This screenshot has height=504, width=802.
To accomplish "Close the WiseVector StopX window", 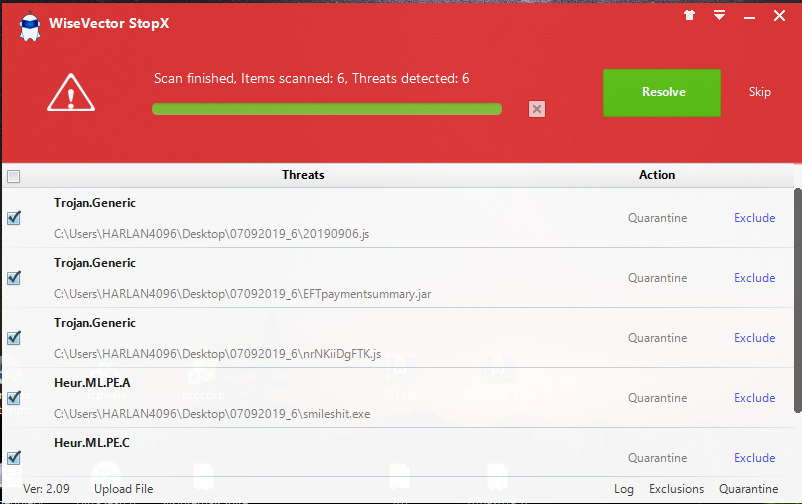I will click(779, 16).
